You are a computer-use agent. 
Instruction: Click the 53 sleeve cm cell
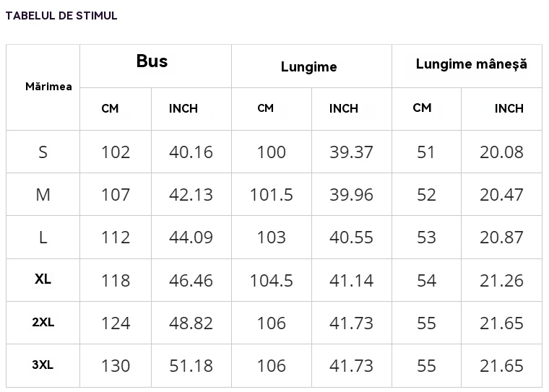coord(426,238)
